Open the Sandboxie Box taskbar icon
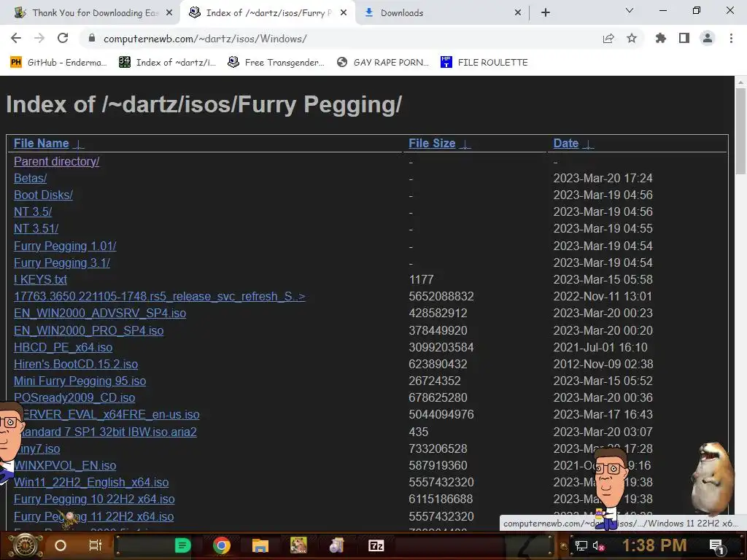 [298, 545]
